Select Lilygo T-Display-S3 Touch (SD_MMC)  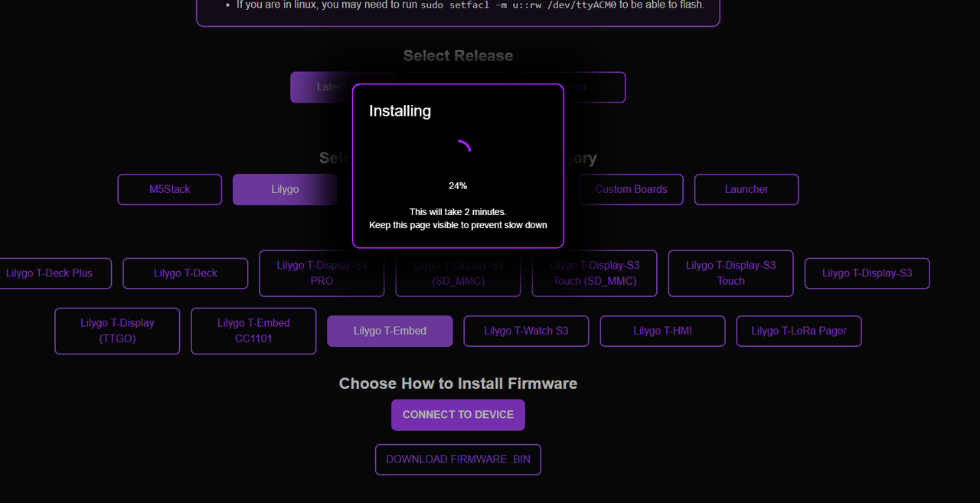point(595,273)
